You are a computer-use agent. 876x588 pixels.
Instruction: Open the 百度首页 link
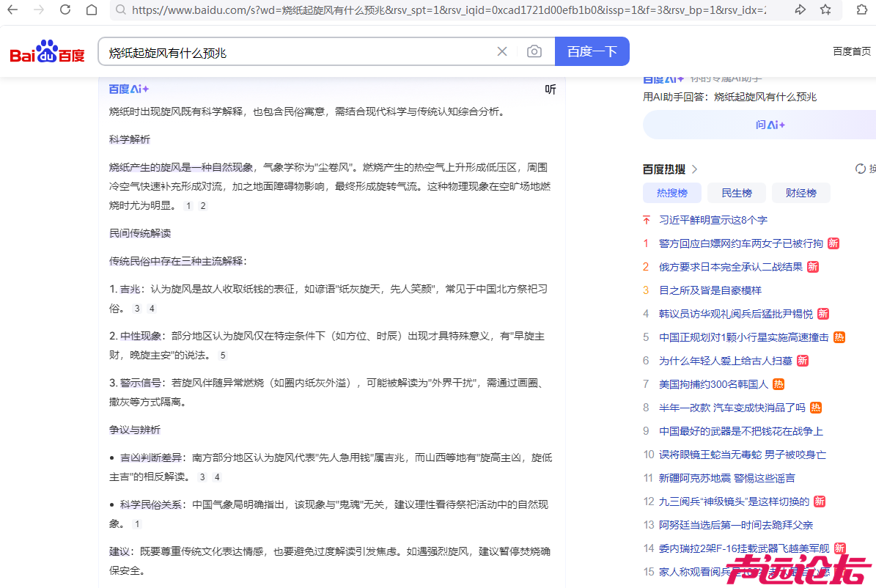point(851,51)
